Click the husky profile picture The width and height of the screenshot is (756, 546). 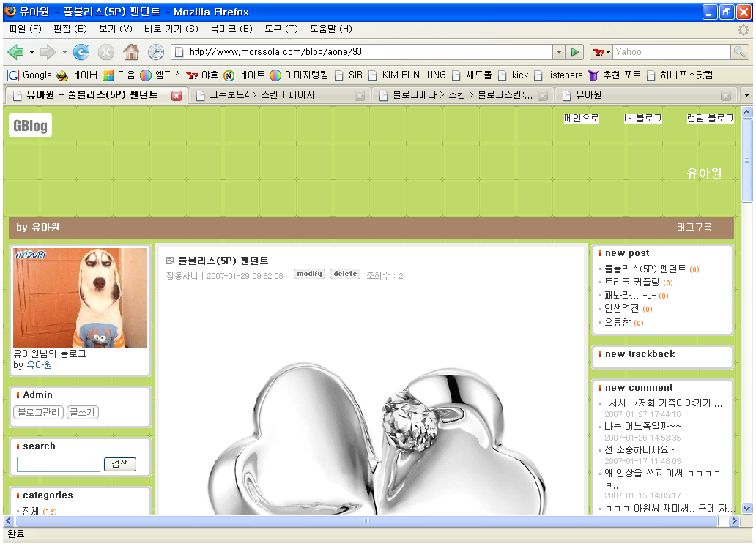pyautogui.click(x=80, y=299)
